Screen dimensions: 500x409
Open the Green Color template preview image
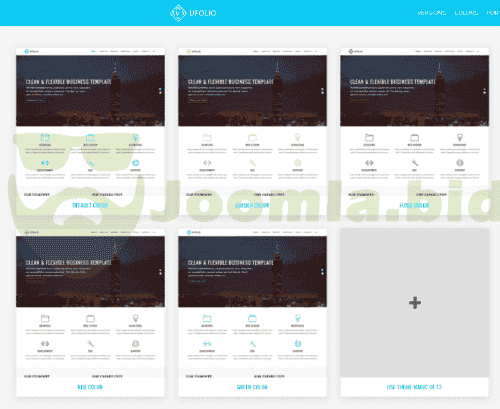tap(252, 303)
